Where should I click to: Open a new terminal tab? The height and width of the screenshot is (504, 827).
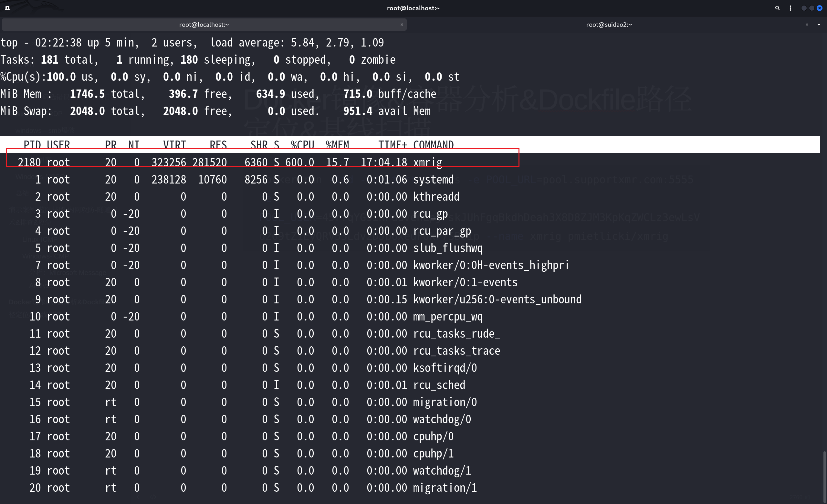[7, 8]
